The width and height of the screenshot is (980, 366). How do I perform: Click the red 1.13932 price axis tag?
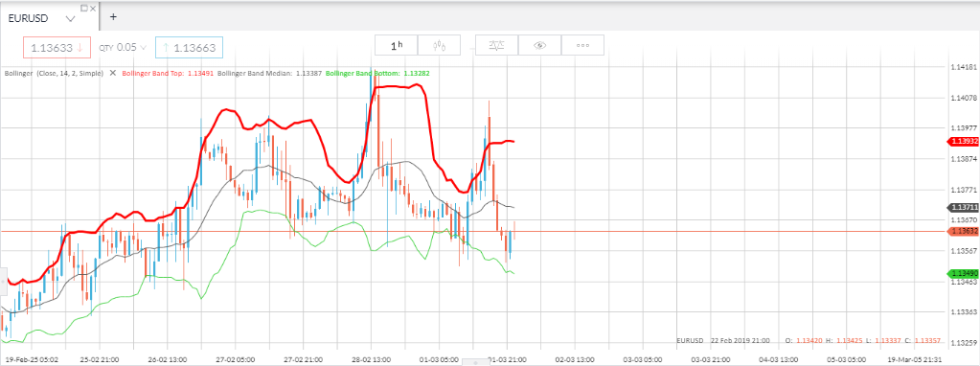coord(963,142)
